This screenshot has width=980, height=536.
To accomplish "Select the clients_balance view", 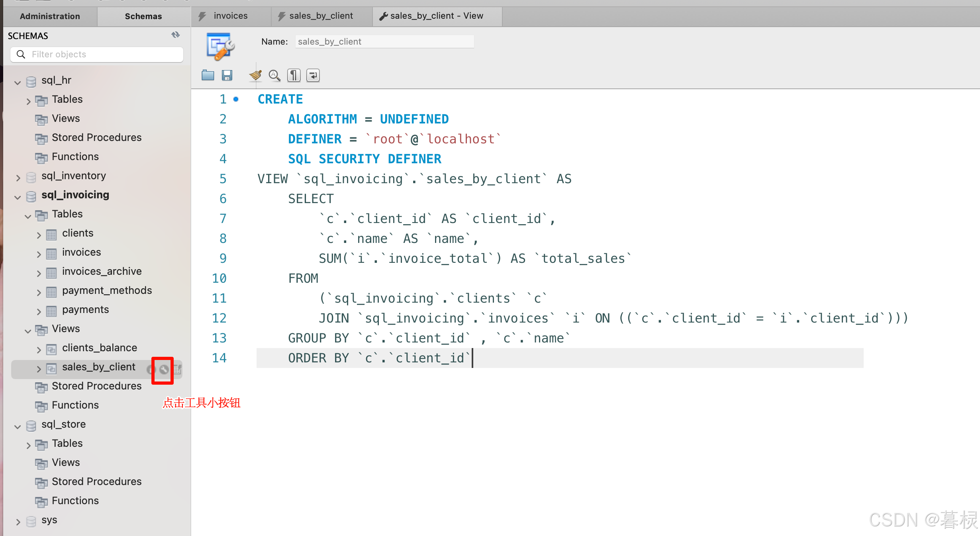I will [x=99, y=348].
